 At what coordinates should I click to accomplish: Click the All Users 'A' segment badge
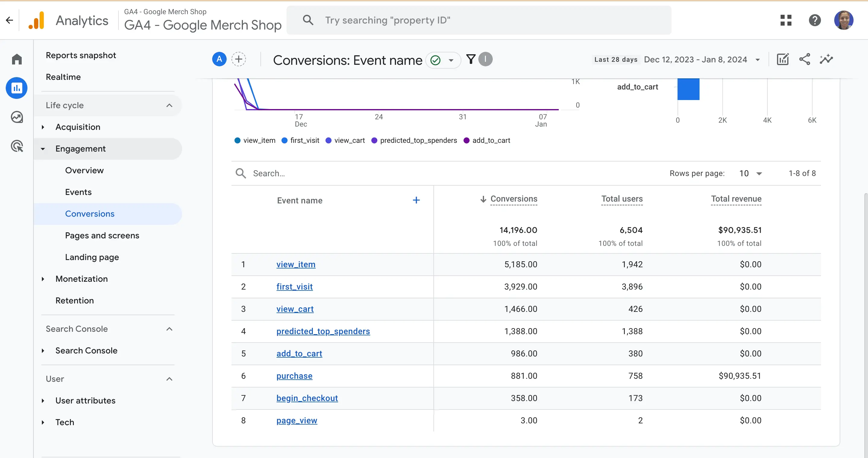coord(219,59)
